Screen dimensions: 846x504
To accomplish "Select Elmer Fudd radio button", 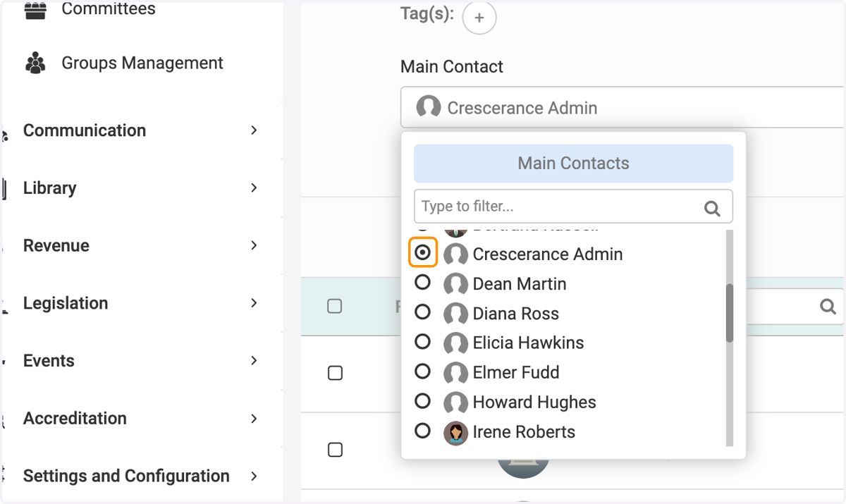I will coord(422,371).
